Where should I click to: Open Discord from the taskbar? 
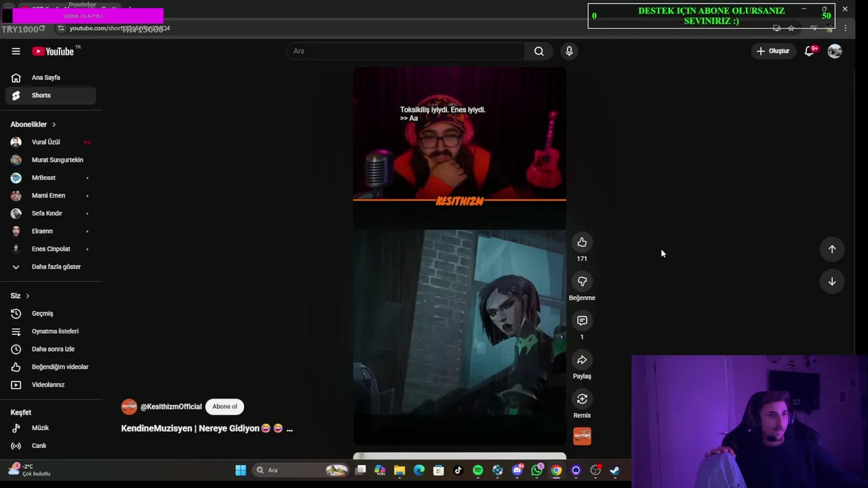point(517,470)
